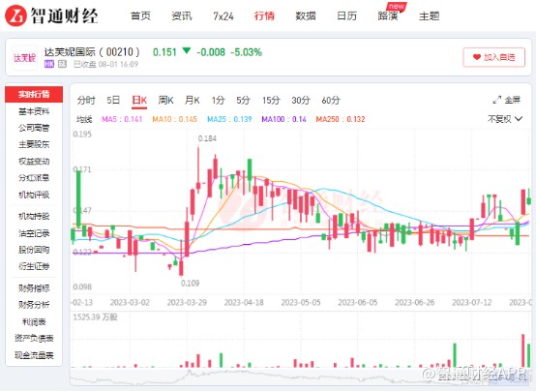This screenshot has width=536, height=392.
Task: Switch chart to 15分 interval
Action: click(x=271, y=101)
